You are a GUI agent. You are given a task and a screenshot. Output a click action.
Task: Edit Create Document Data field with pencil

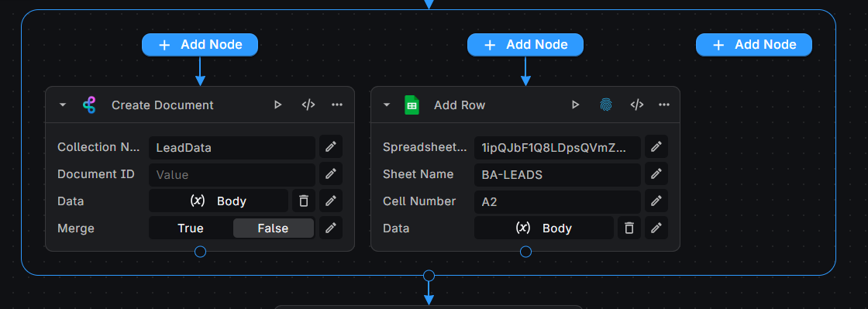(331, 201)
